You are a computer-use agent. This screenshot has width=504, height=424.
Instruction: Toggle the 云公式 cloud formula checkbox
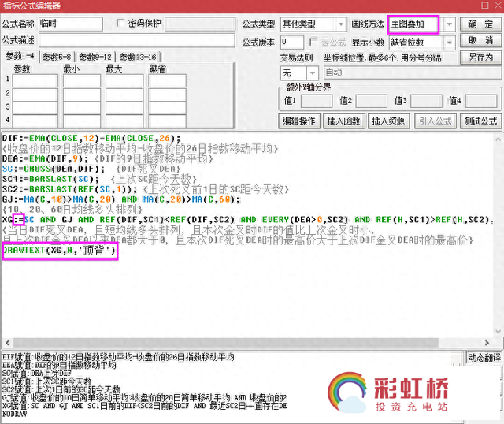(313, 42)
